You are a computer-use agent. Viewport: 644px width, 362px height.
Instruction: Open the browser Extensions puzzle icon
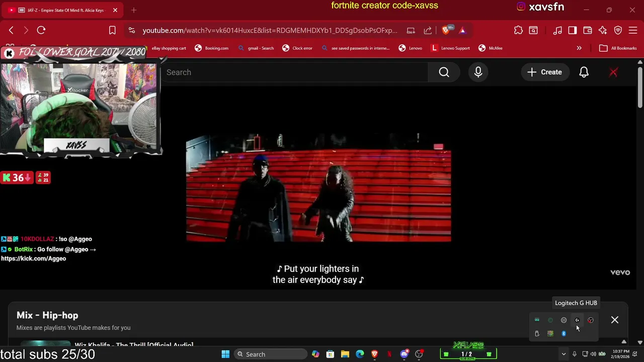[518, 30]
